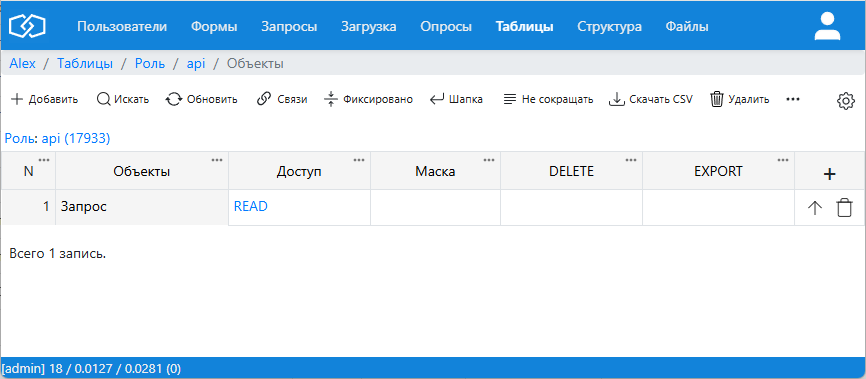Go to the api breadcrumb link
Image resolution: width=866 pixels, height=379 pixels.
click(196, 64)
